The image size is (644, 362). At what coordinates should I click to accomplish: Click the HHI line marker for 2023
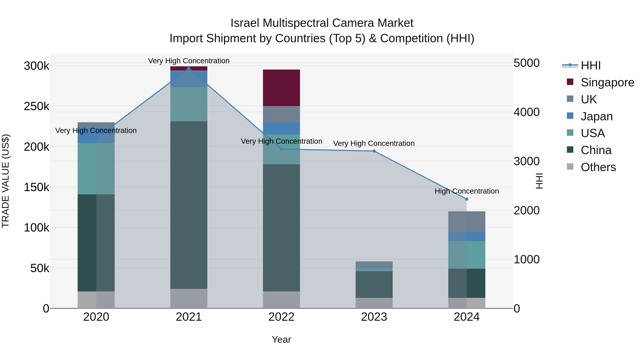pyautogui.click(x=374, y=151)
